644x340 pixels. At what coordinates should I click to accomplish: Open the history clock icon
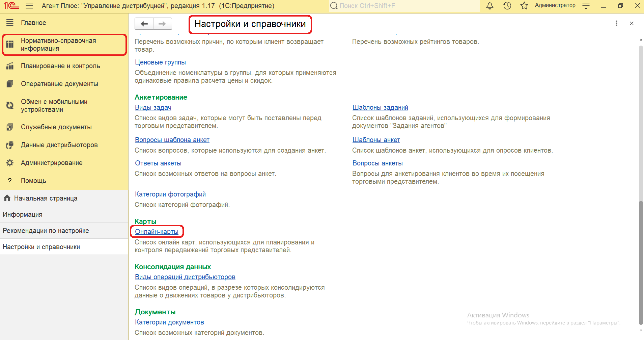pos(507,6)
